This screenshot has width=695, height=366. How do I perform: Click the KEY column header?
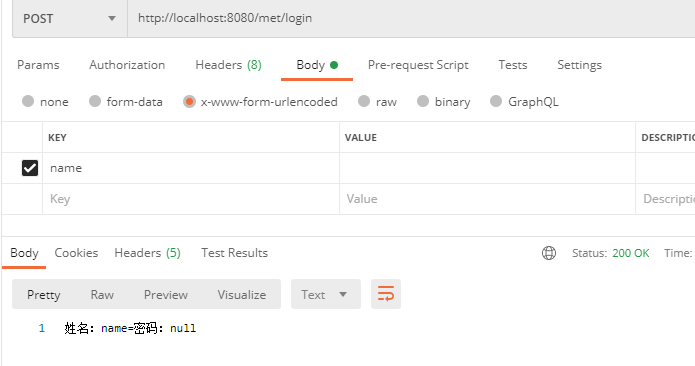click(57, 138)
